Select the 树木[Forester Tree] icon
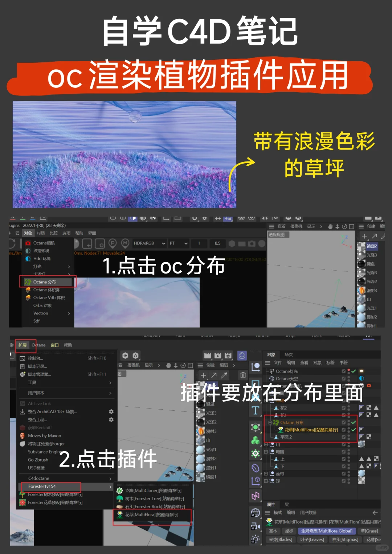 (x=119, y=499)
